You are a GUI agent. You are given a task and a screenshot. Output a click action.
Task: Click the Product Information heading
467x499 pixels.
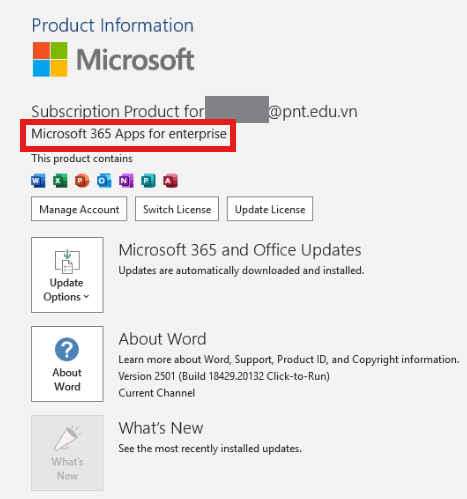coord(113,26)
